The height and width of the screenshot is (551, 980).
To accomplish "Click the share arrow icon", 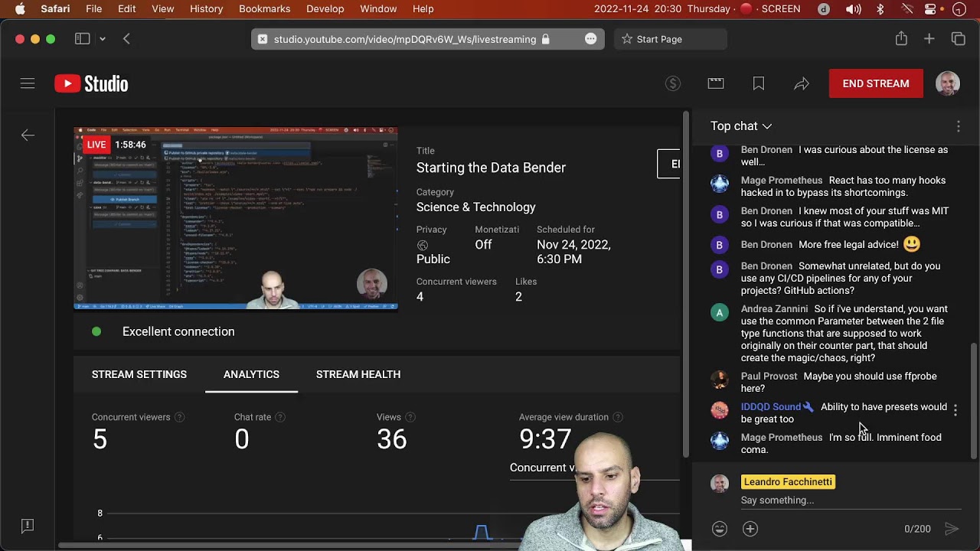I will [x=802, y=83].
